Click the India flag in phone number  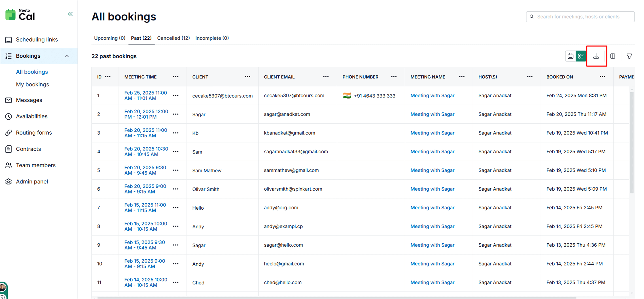pos(347,96)
